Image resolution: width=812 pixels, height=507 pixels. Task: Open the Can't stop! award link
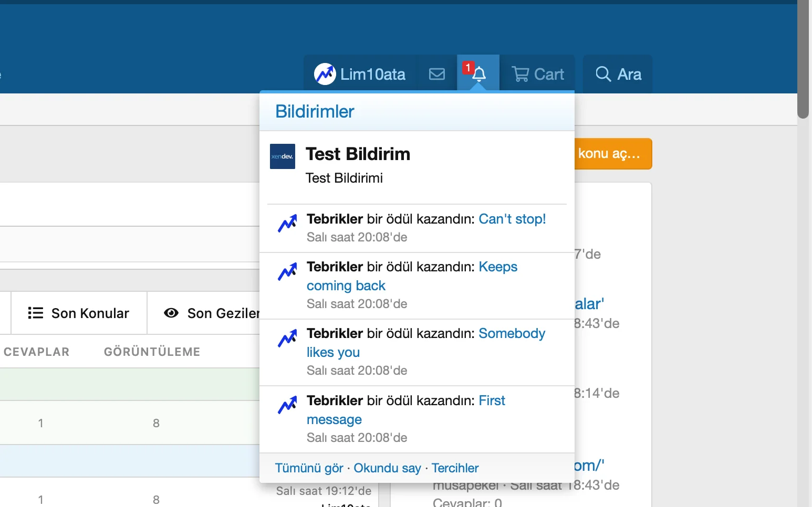(512, 219)
